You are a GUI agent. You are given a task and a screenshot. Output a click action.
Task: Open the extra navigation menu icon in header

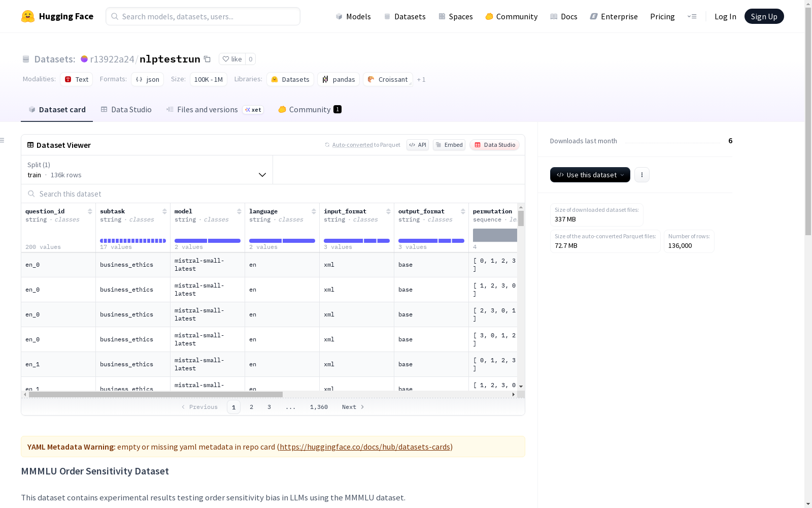(x=692, y=16)
